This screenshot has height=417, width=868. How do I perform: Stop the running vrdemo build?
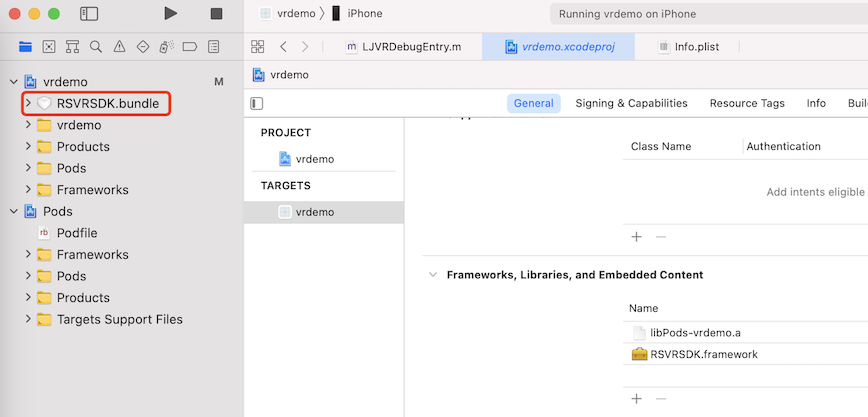216,14
